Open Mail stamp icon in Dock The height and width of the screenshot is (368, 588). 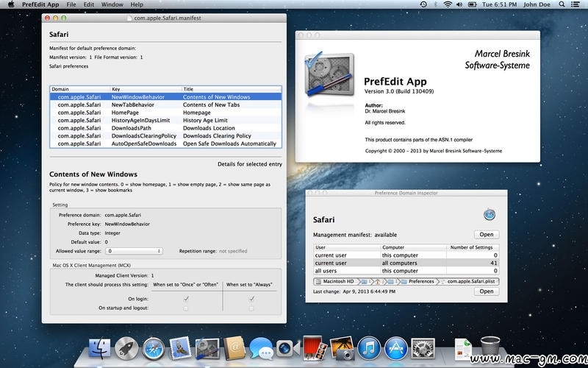(180, 348)
